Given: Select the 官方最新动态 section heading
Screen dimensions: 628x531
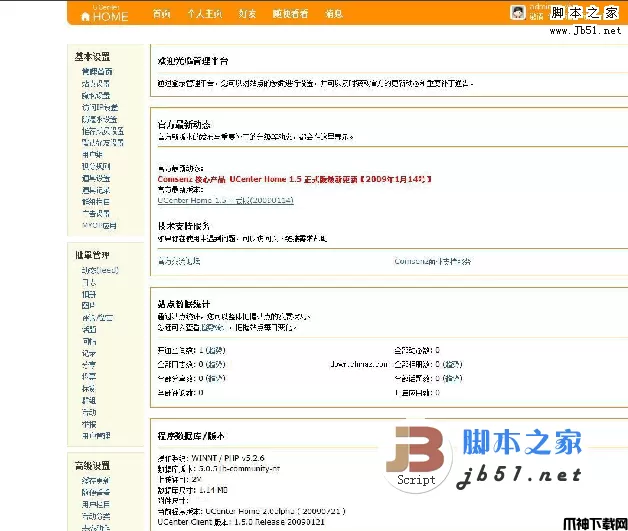Looking at the screenshot, I should coord(184,125).
